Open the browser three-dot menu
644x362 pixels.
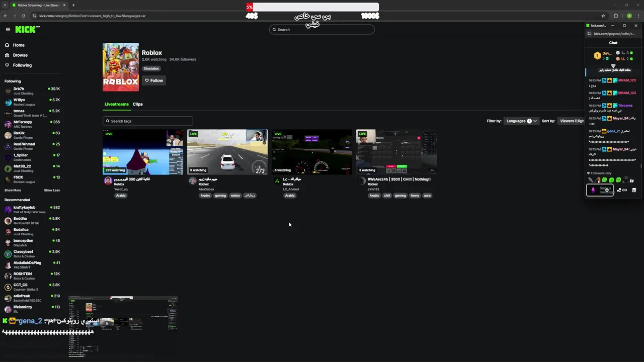click(x=638, y=16)
